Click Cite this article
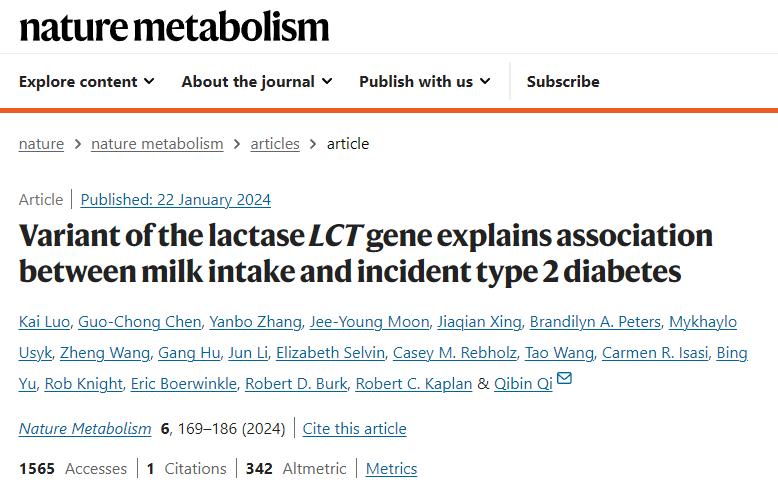778x493 pixels. (x=354, y=429)
